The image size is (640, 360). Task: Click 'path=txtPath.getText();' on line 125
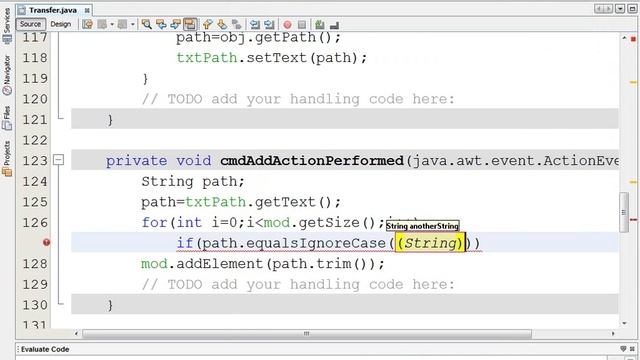pyautogui.click(x=241, y=202)
